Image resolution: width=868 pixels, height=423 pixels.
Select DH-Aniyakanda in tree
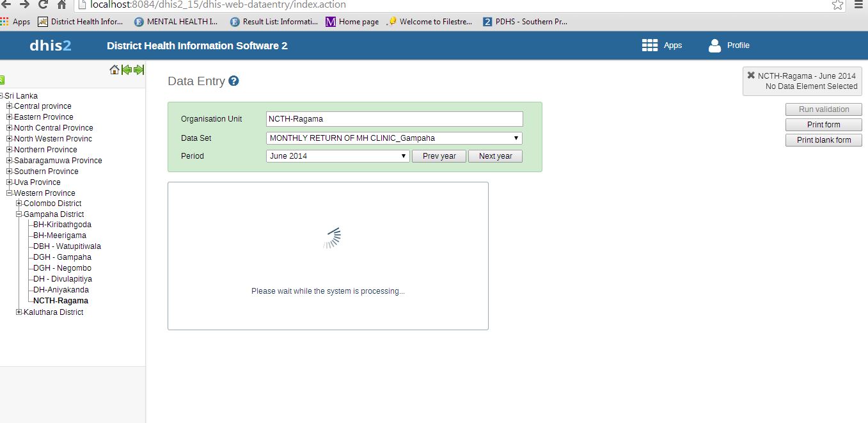[61, 290]
